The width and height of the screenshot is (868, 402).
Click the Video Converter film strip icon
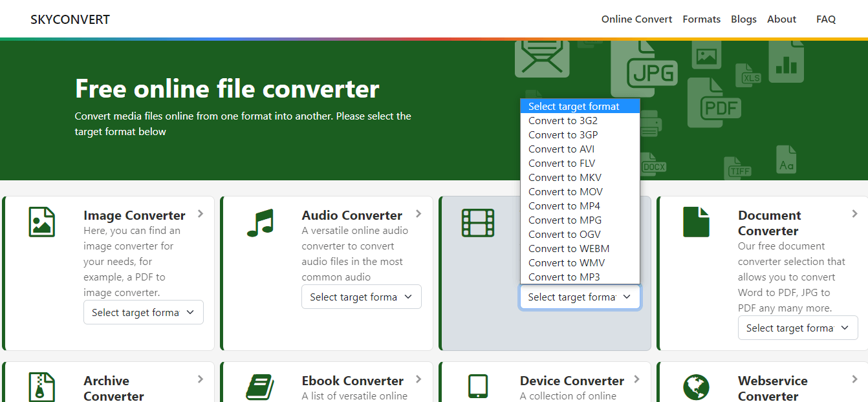pyautogui.click(x=478, y=222)
